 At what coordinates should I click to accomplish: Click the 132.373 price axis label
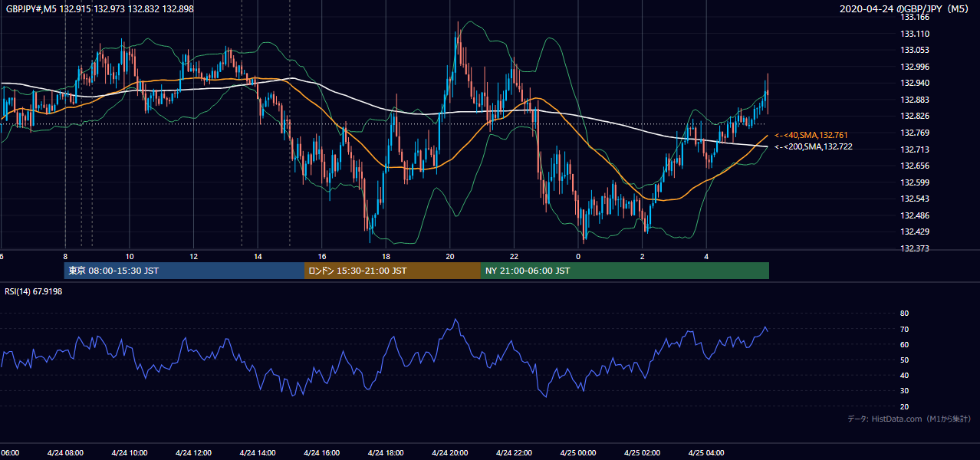tap(915, 248)
